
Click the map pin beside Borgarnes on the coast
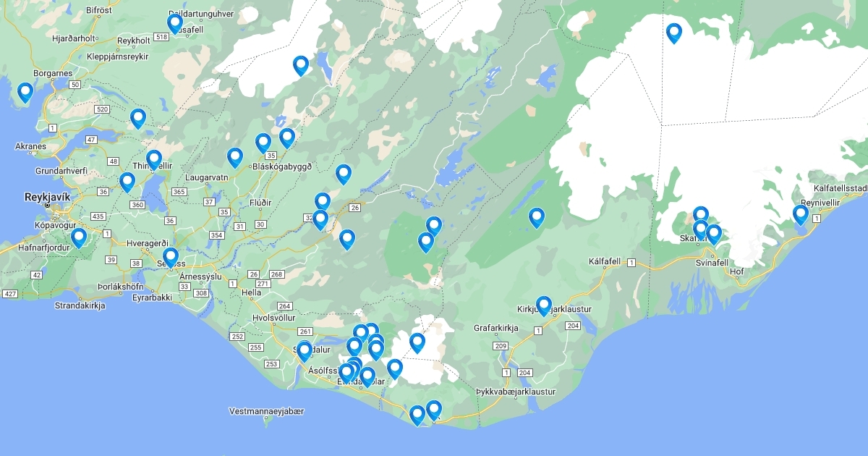point(25,92)
